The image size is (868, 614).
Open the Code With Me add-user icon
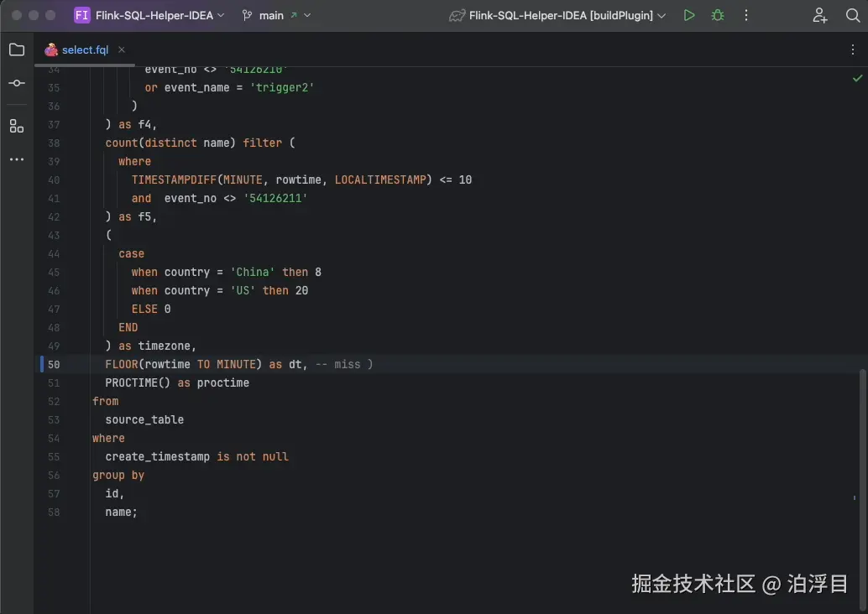point(820,15)
